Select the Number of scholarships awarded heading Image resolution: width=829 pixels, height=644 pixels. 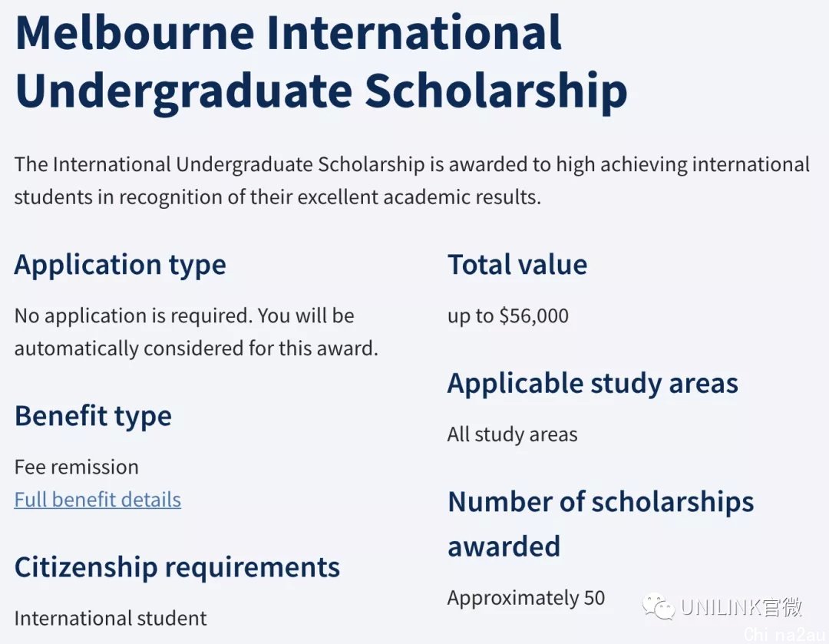tap(600, 523)
